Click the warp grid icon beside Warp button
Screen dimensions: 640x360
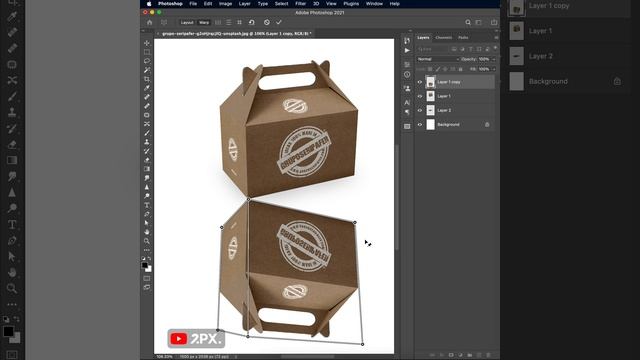click(x=218, y=22)
